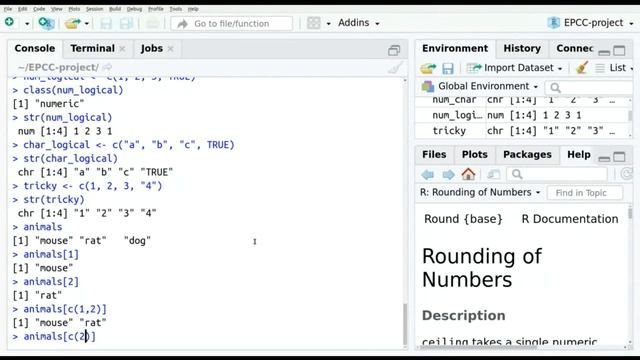The height and width of the screenshot is (360, 640).
Task: Click the workspace panes grid icon
Action: tap(313, 23)
